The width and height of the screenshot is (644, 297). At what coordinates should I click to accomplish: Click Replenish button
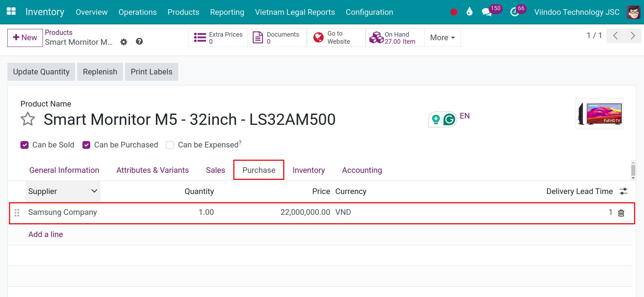tap(100, 72)
